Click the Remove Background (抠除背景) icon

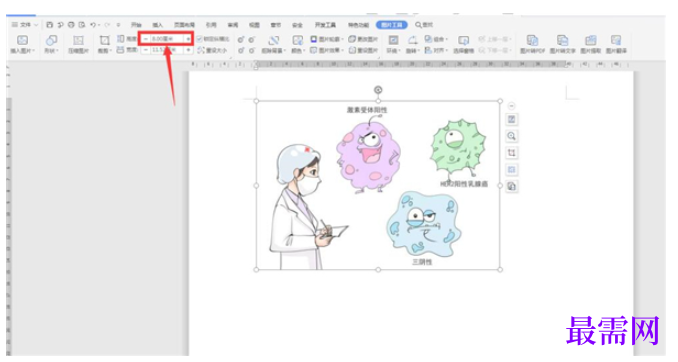273,41
